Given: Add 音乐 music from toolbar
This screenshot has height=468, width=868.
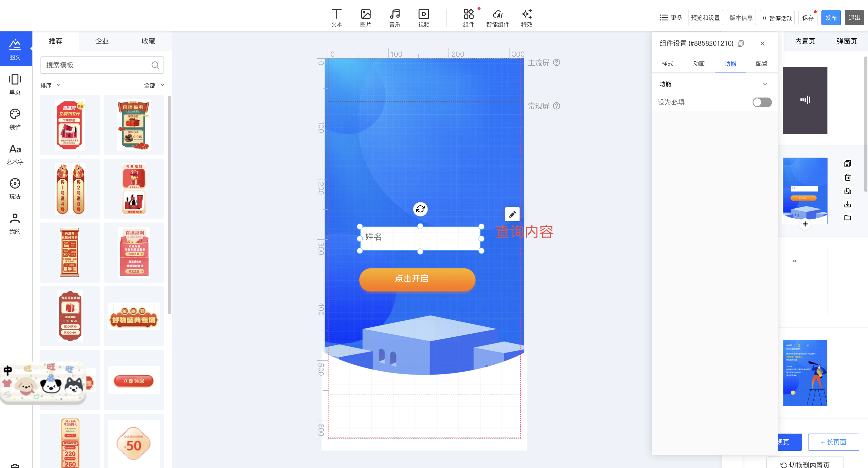Looking at the screenshot, I should click(395, 18).
